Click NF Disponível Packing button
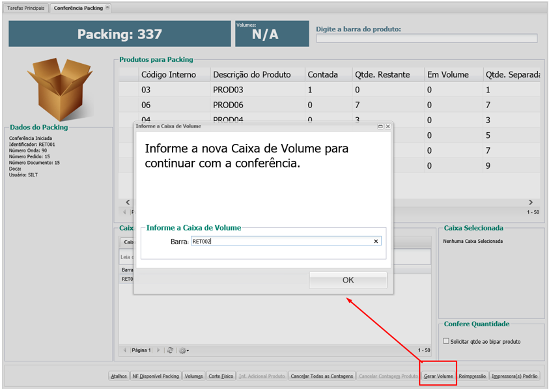 (x=156, y=376)
